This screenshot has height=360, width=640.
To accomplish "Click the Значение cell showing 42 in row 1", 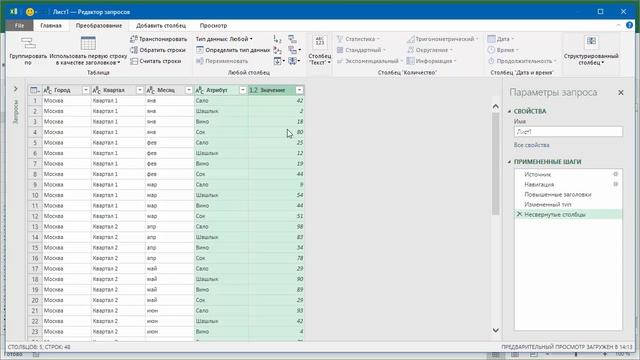I will click(276, 100).
